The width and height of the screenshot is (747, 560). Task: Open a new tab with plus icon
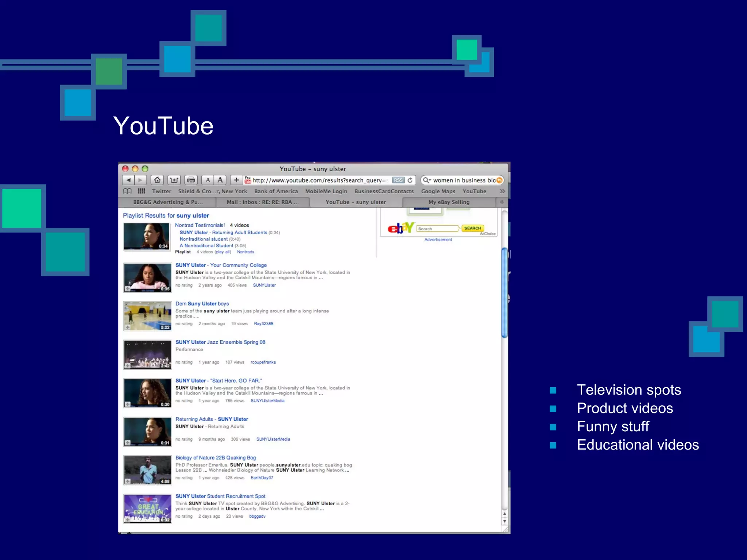pos(502,202)
